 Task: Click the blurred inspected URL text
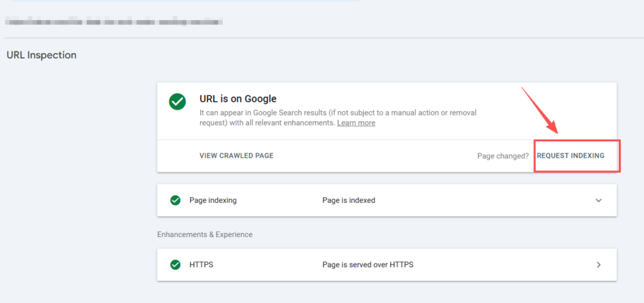pos(113,22)
